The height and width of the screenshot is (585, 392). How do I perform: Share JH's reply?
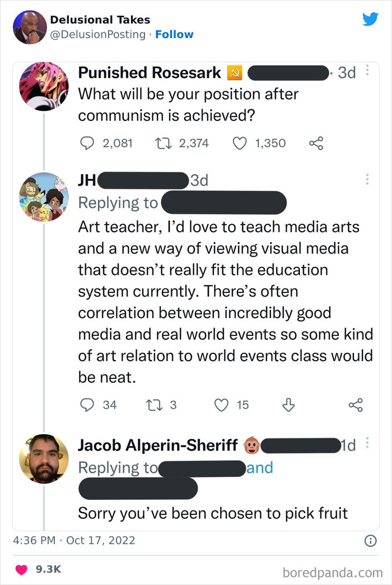[356, 405]
